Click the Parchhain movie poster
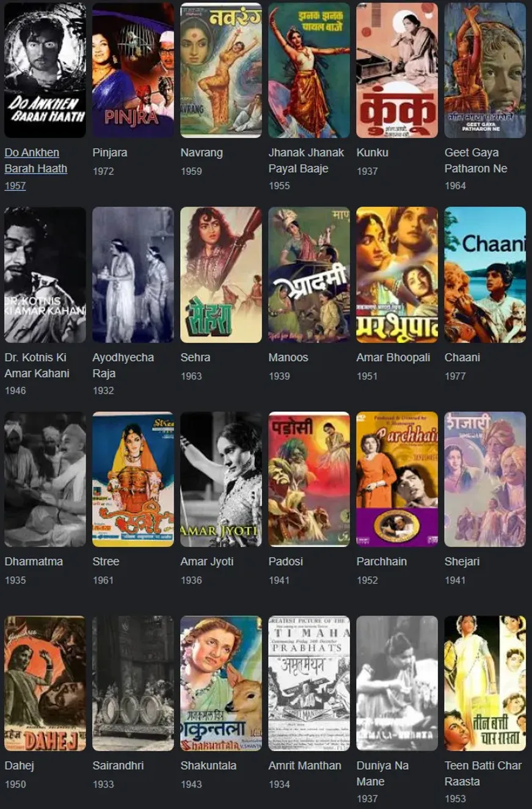Image resolution: width=532 pixels, height=809 pixels. pyautogui.click(x=397, y=479)
